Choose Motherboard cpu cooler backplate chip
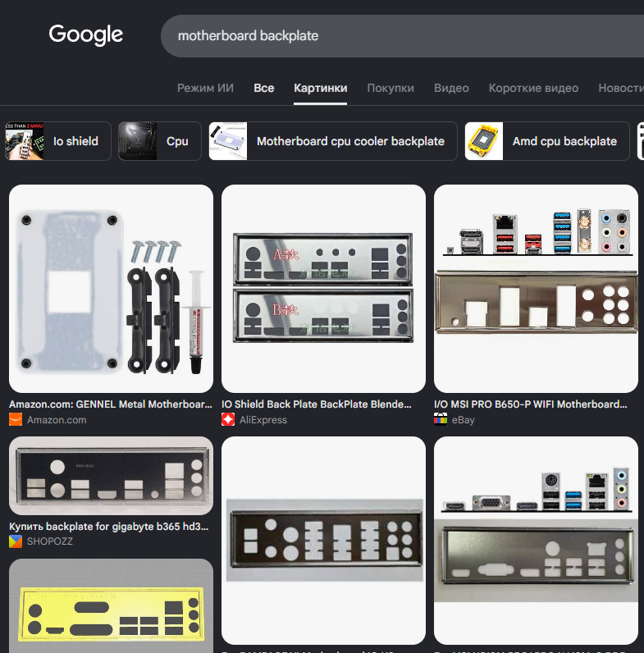This screenshot has height=653, width=644. point(333,141)
